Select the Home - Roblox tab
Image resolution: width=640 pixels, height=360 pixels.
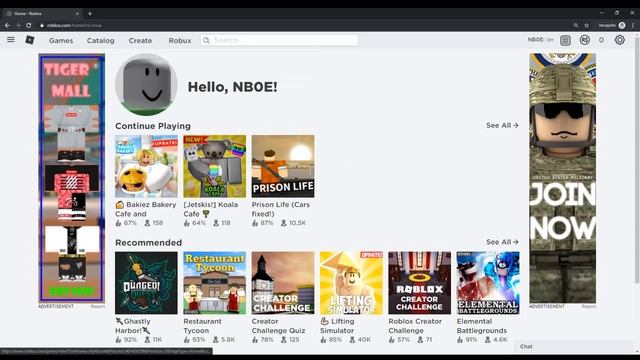click(x=41, y=13)
